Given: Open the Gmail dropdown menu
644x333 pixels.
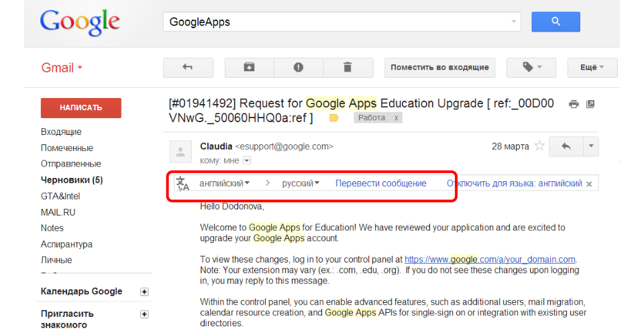Looking at the screenshot, I should [x=62, y=67].
